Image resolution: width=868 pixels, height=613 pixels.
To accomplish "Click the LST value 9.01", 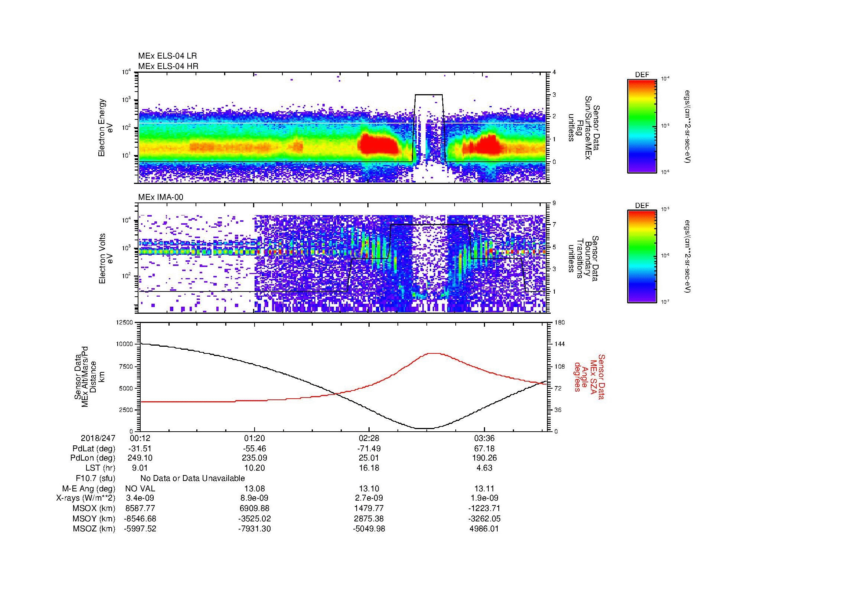I will tap(140, 468).
